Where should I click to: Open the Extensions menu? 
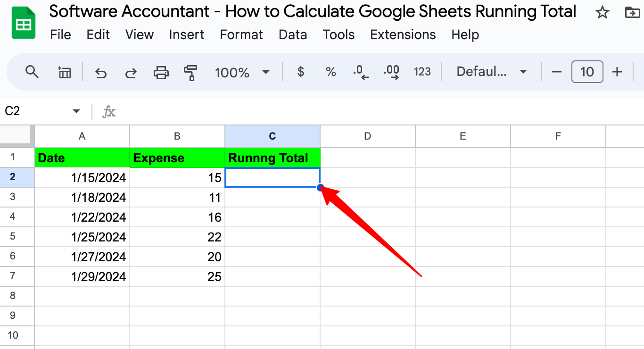tap(403, 34)
